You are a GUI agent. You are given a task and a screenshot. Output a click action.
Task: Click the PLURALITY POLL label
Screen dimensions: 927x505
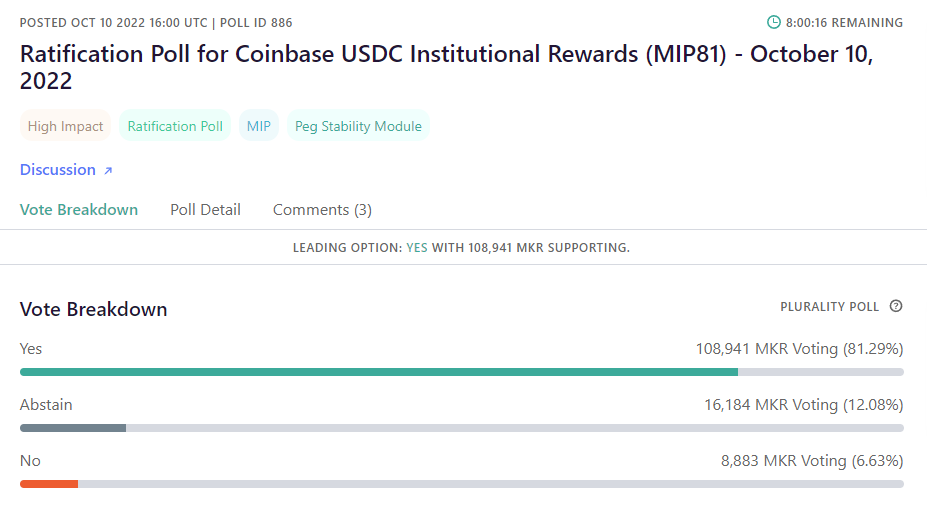coord(829,307)
